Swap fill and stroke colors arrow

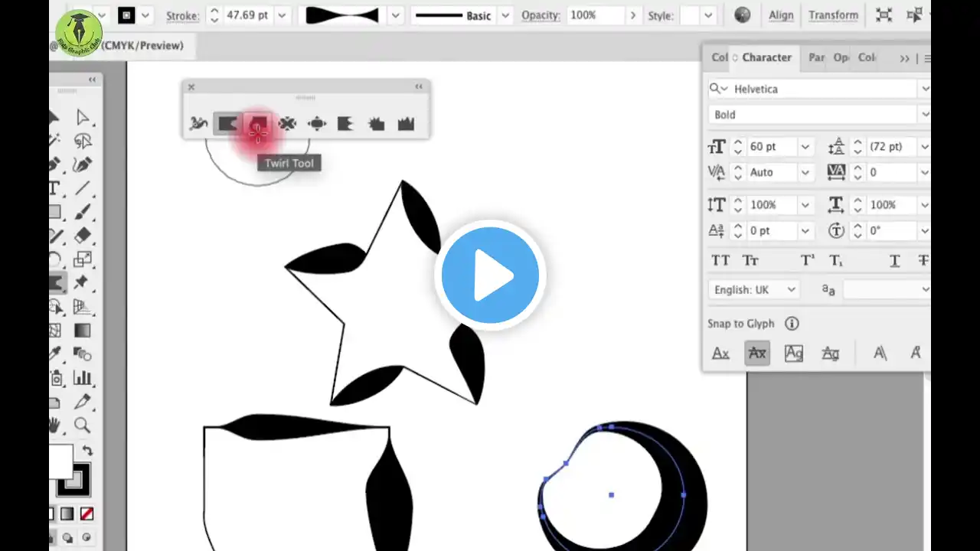click(87, 451)
